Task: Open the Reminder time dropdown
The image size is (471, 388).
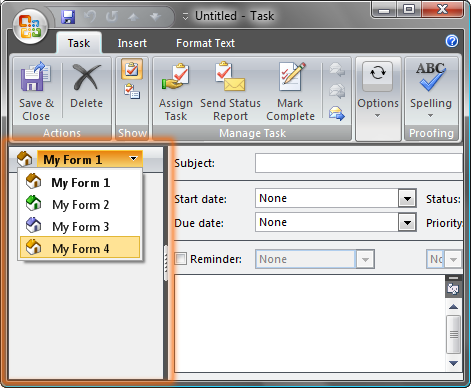Action: 453,259
